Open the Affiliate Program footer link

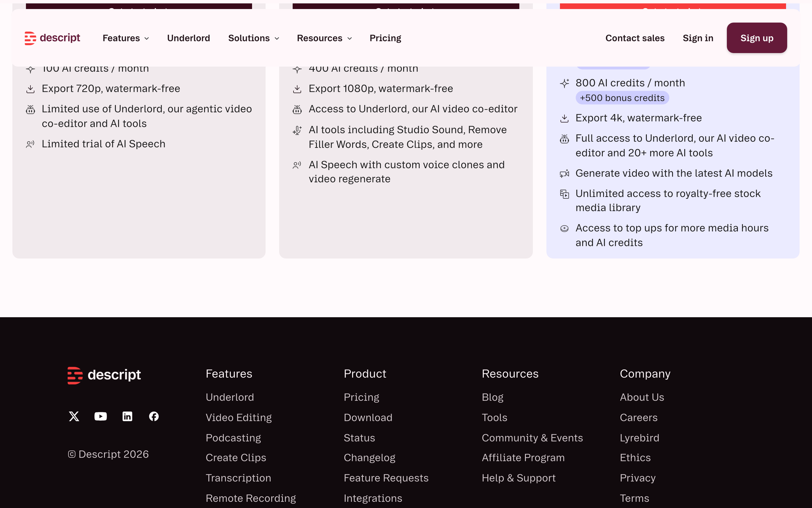pos(523,457)
